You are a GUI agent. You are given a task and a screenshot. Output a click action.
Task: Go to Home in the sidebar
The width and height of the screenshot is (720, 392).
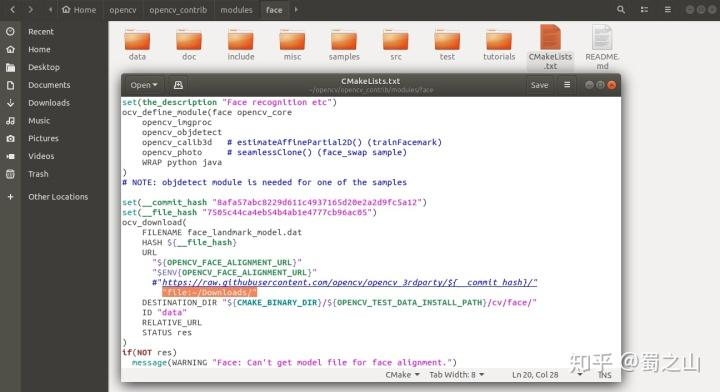(39, 50)
